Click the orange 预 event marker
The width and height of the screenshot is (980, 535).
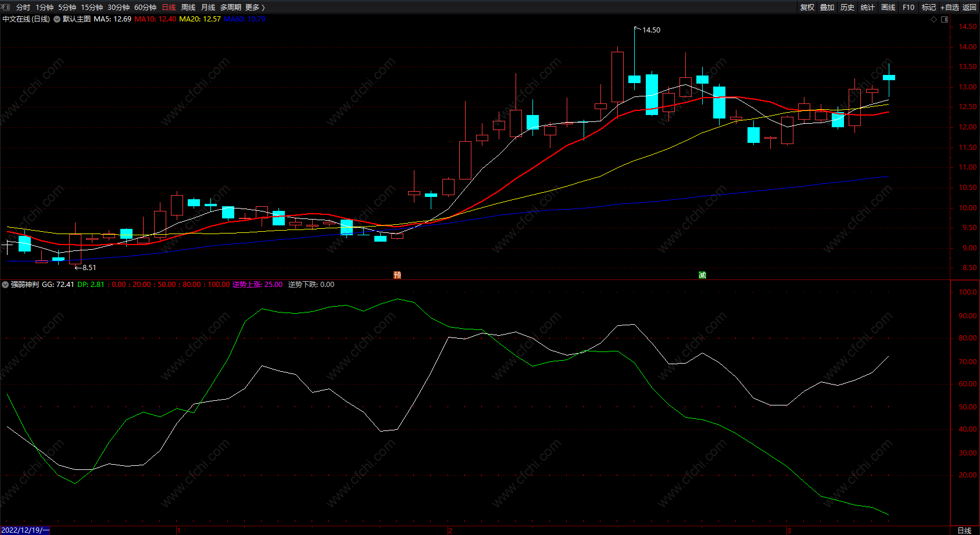(398, 275)
